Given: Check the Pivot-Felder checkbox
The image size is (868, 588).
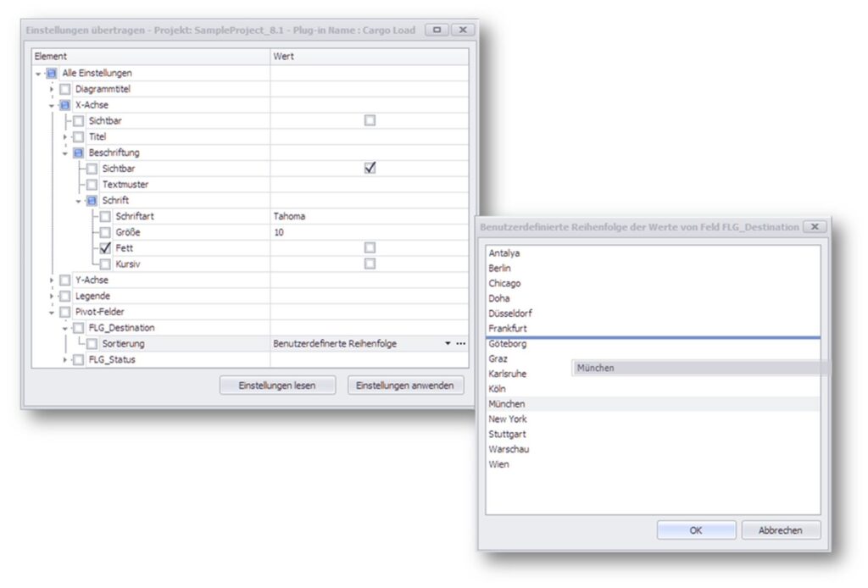Looking at the screenshot, I should (x=64, y=313).
